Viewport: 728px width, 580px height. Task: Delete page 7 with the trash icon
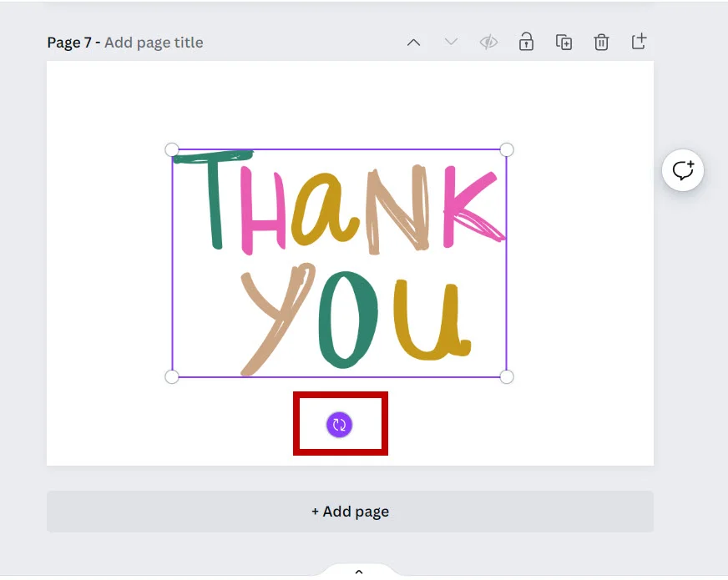pyautogui.click(x=601, y=43)
